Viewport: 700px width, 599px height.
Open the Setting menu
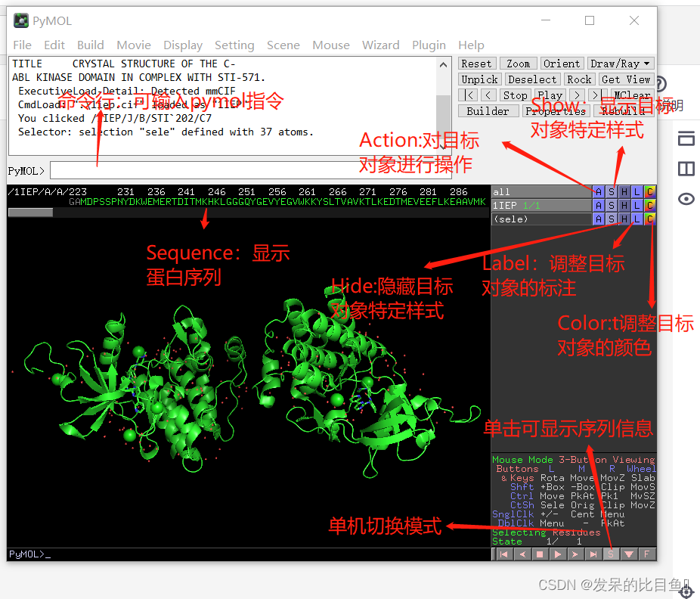pyautogui.click(x=234, y=45)
